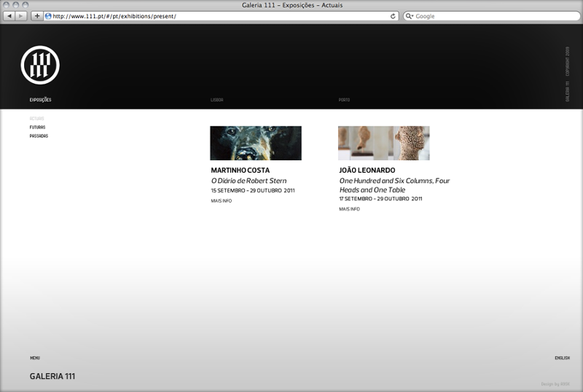
Task: Open the Exposições menu item
Action: click(x=40, y=100)
